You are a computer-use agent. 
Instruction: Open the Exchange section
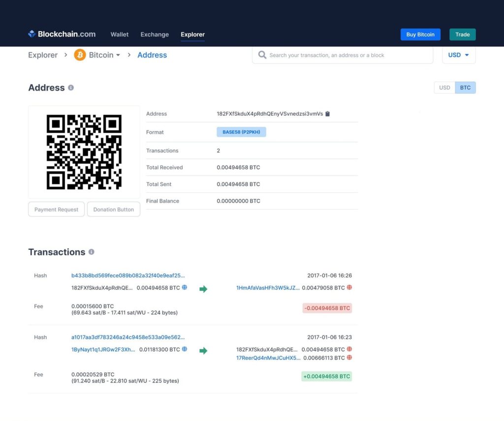point(154,34)
